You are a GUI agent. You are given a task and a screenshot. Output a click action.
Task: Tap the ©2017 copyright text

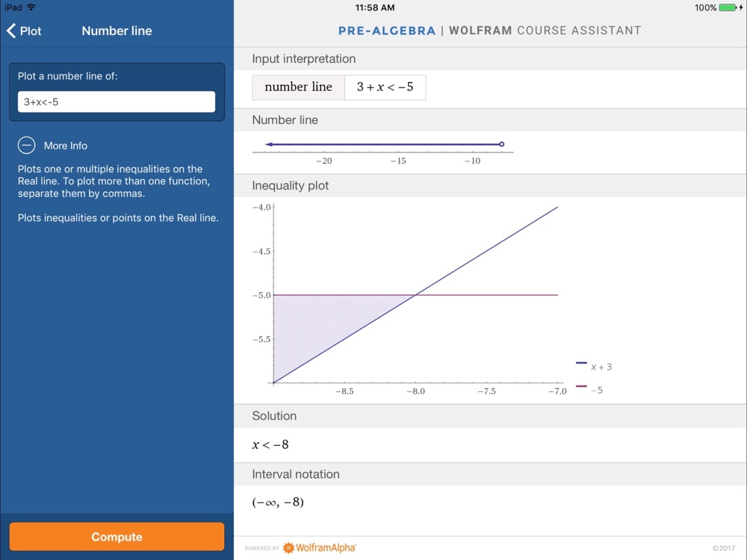(x=724, y=548)
